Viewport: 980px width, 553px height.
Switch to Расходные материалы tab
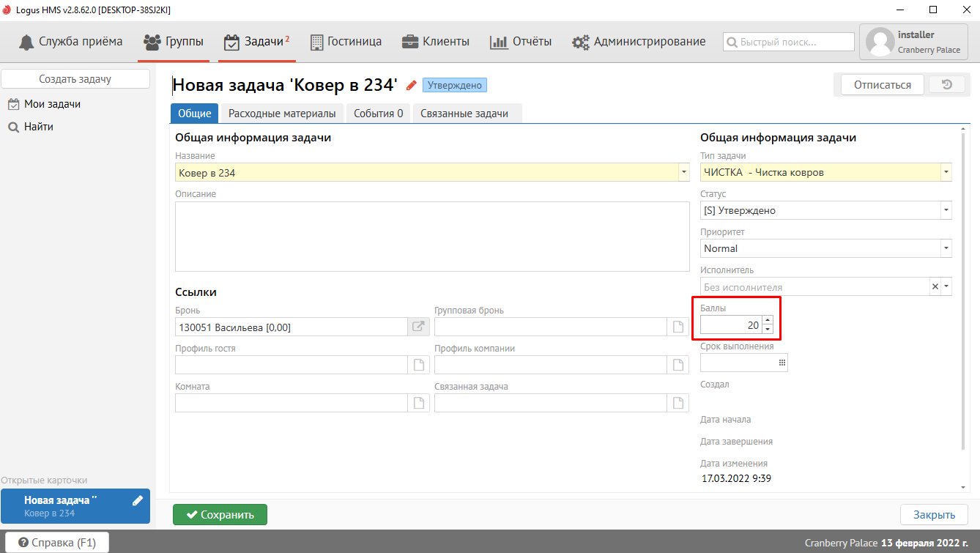282,114
